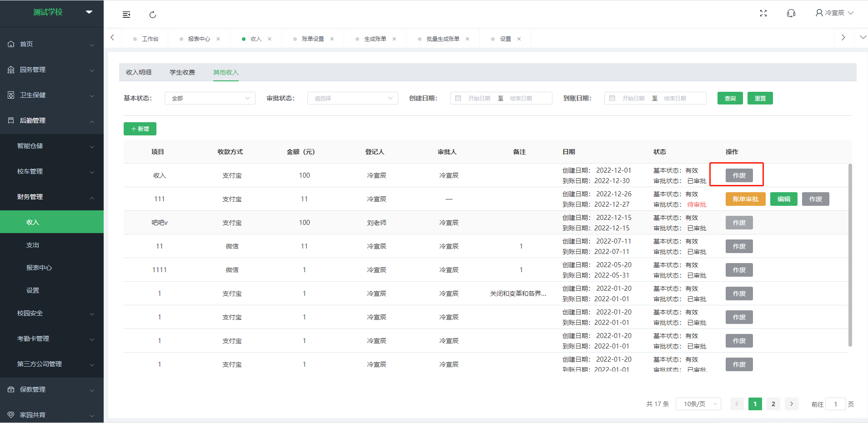
Task: Click the 首页 home icon in the sidebar
Action: coord(11,44)
